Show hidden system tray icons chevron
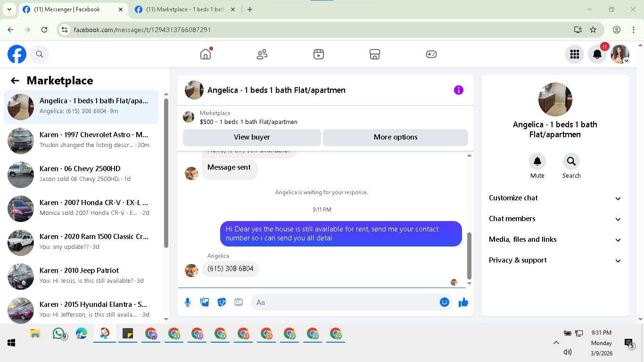The height and width of the screenshot is (362, 644). click(556, 343)
